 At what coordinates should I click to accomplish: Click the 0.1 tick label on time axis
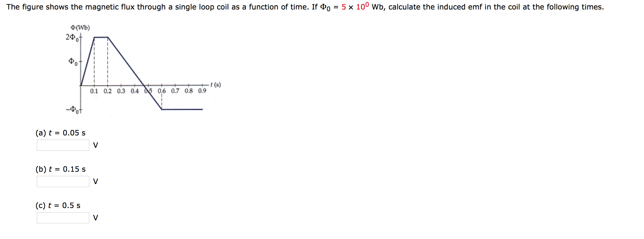coord(94,90)
